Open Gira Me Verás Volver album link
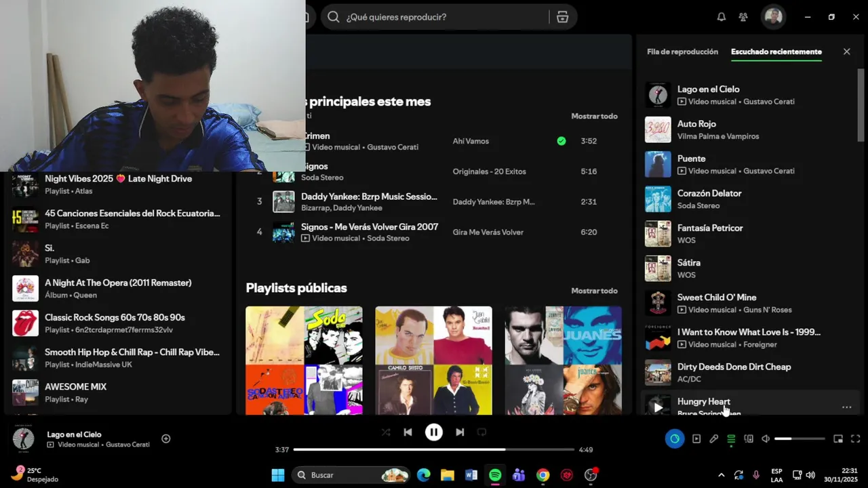The width and height of the screenshot is (868, 488). click(488, 232)
